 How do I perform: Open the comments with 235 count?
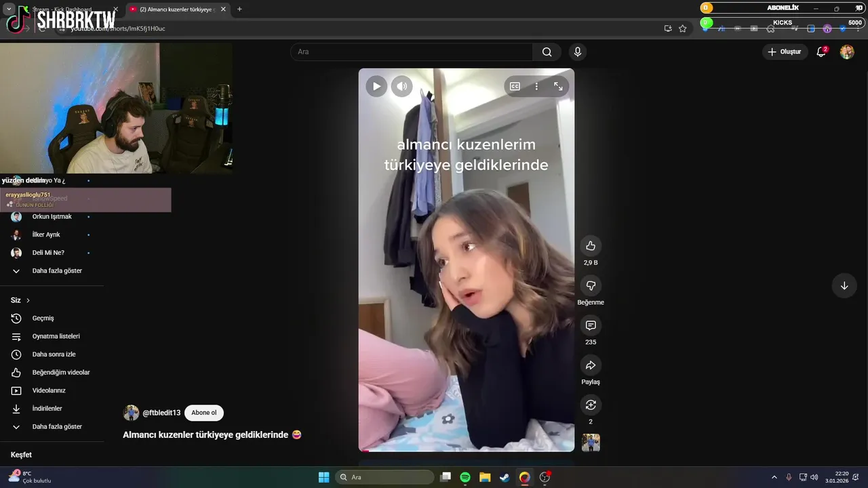[591, 325]
